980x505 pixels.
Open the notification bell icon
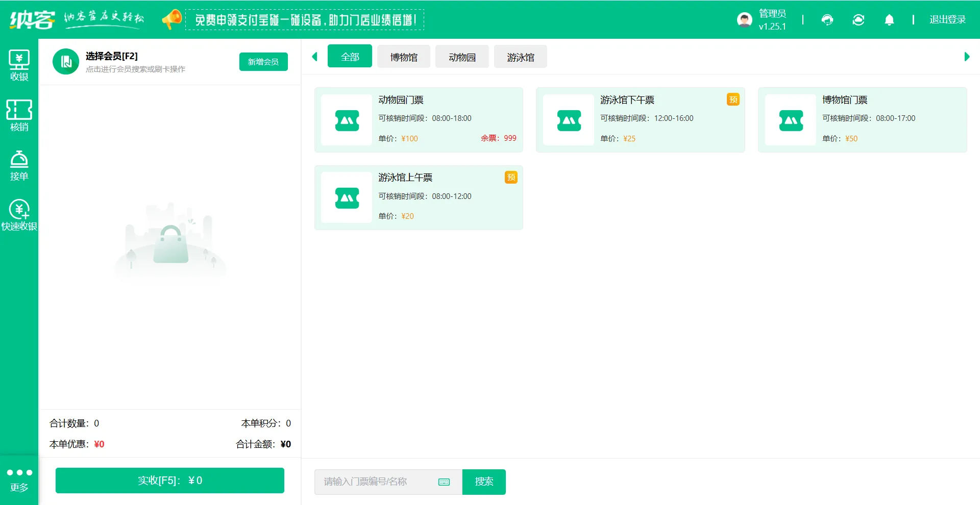889,20
